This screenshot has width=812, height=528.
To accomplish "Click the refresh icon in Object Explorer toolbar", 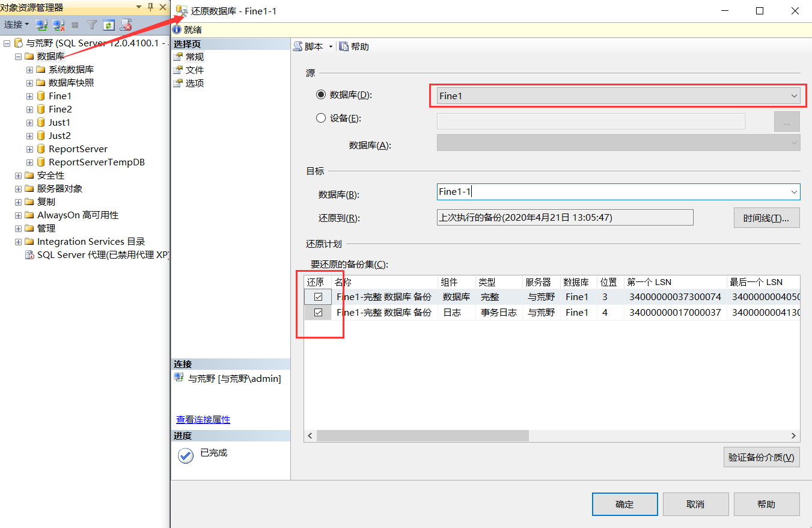I will 108,25.
